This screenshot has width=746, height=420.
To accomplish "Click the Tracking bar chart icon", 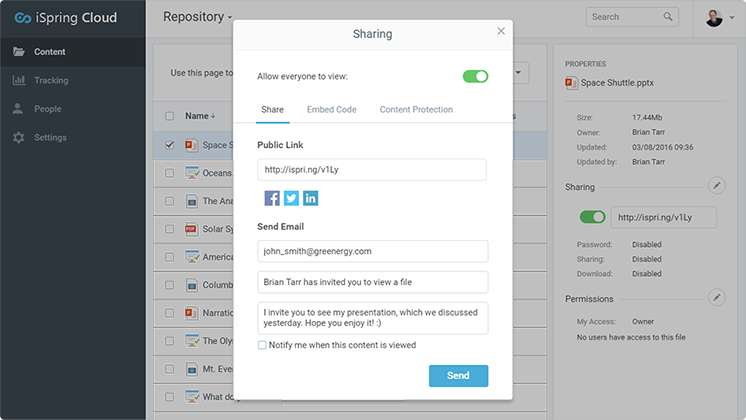I will pyautogui.click(x=19, y=80).
